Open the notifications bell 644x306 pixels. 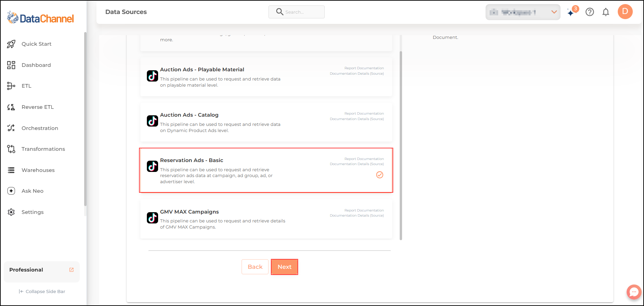(606, 12)
